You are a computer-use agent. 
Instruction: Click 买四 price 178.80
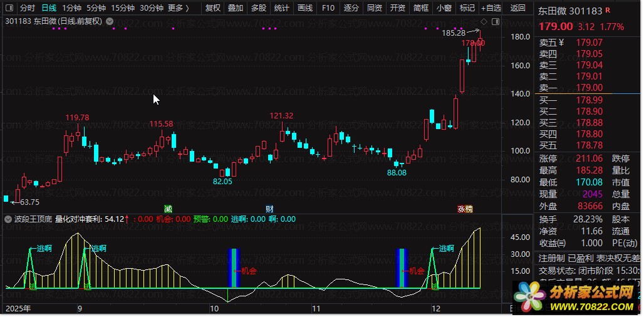(589, 134)
